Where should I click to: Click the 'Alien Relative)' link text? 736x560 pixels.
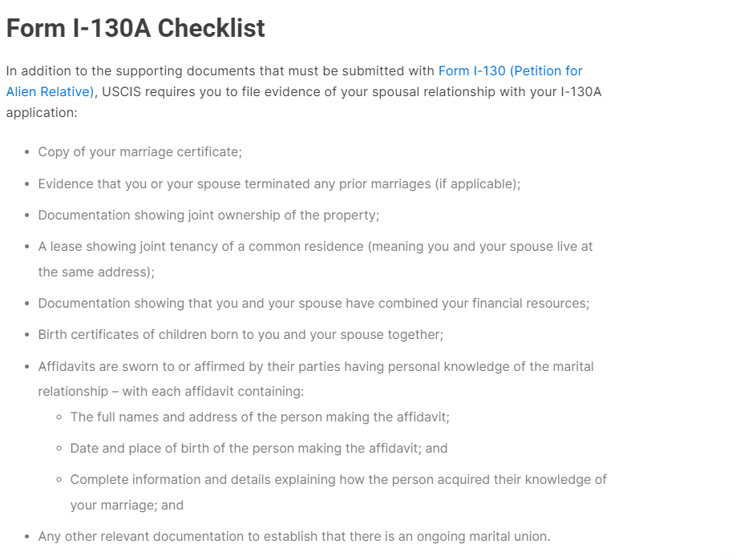[51, 91]
